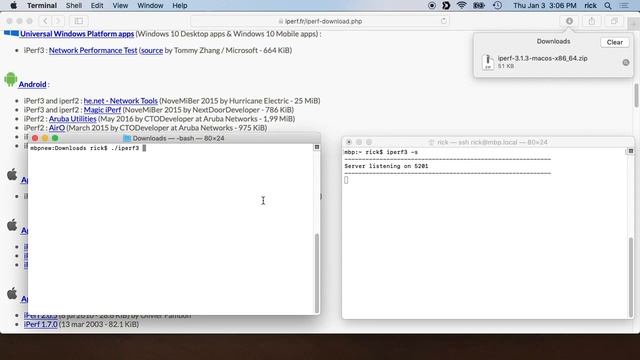
Task: Click the Safari share button
Action: tap(591, 21)
